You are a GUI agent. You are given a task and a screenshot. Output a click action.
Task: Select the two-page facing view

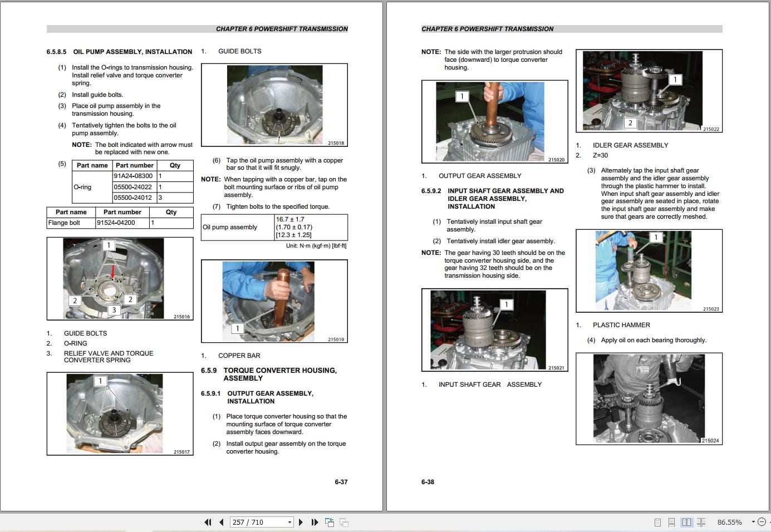pyautogui.click(x=686, y=522)
